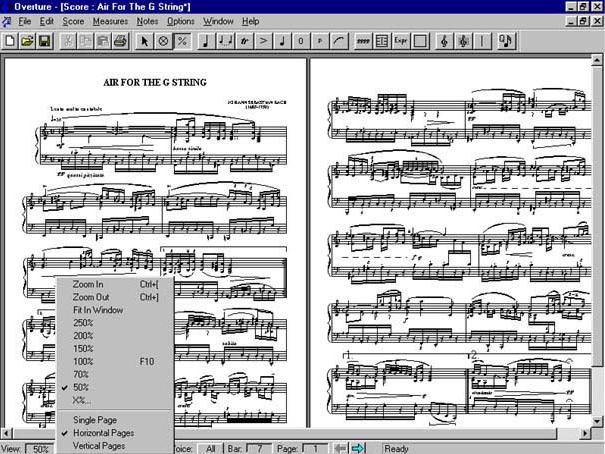Screen dimensions: 605x454
Task: Open the Help menu
Action: [250, 21]
